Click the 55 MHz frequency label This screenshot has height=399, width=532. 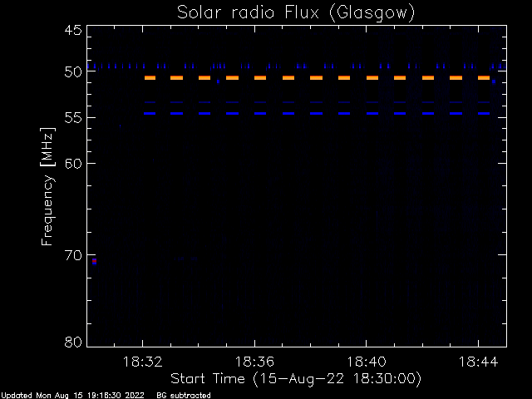click(x=73, y=118)
